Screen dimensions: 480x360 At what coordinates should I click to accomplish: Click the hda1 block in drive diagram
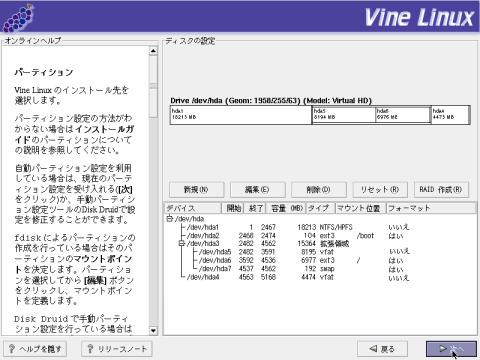[241, 115]
